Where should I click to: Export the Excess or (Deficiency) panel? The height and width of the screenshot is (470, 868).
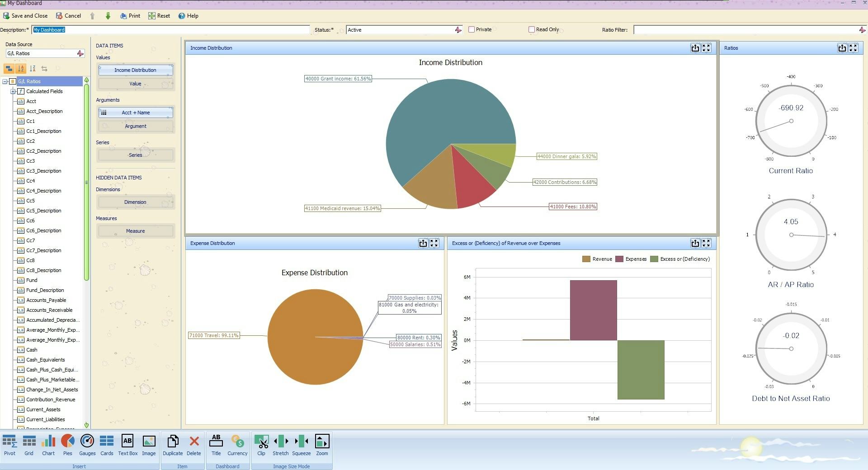[x=695, y=243]
